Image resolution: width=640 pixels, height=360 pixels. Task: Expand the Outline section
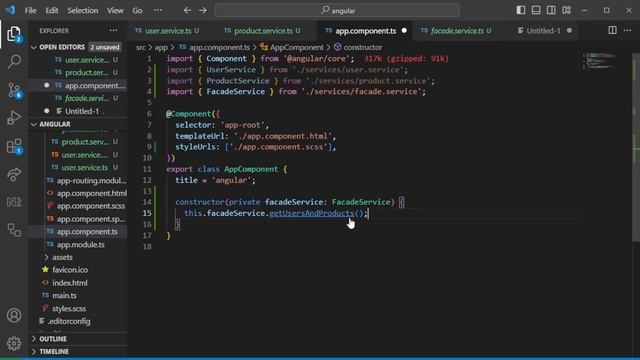pyautogui.click(x=53, y=339)
